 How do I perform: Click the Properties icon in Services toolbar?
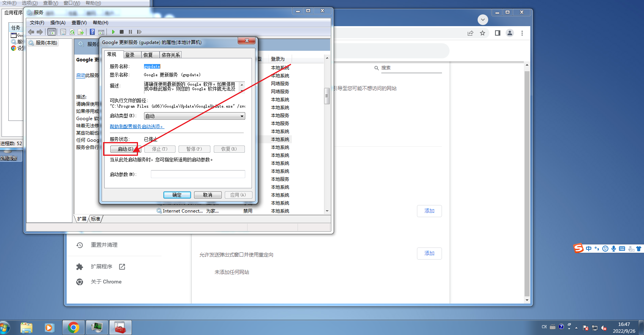(63, 32)
